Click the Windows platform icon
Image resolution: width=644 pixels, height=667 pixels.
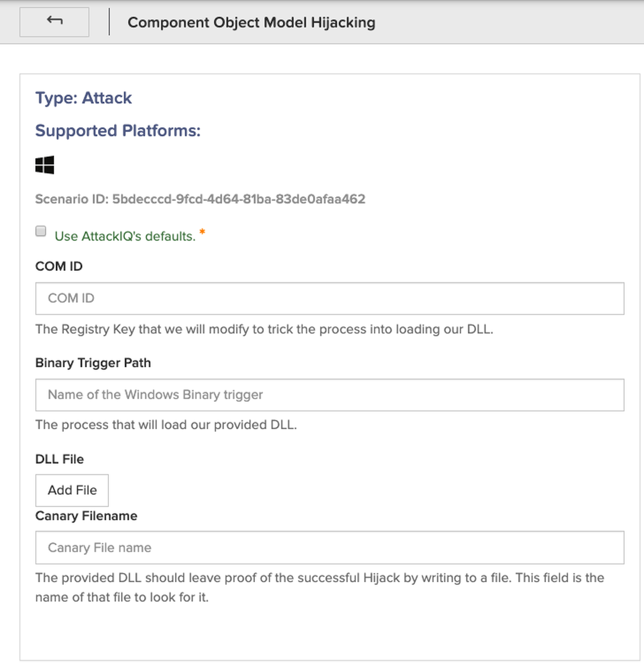click(x=45, y=165)
